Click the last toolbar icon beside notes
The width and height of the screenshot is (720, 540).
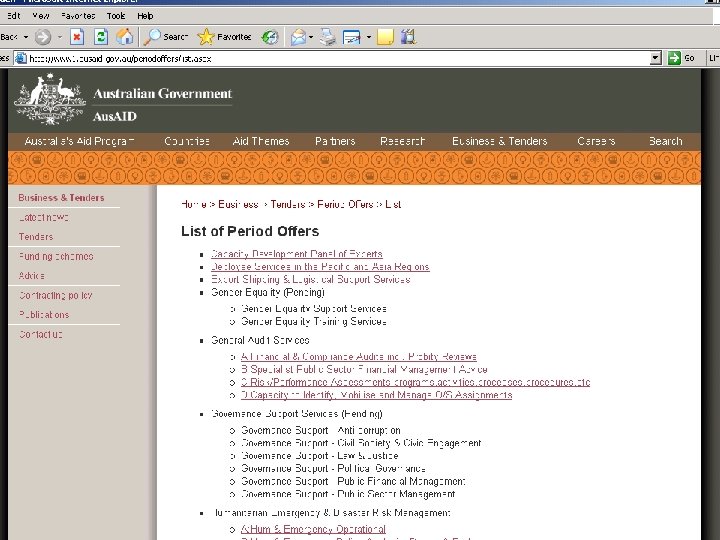(408, 37)
